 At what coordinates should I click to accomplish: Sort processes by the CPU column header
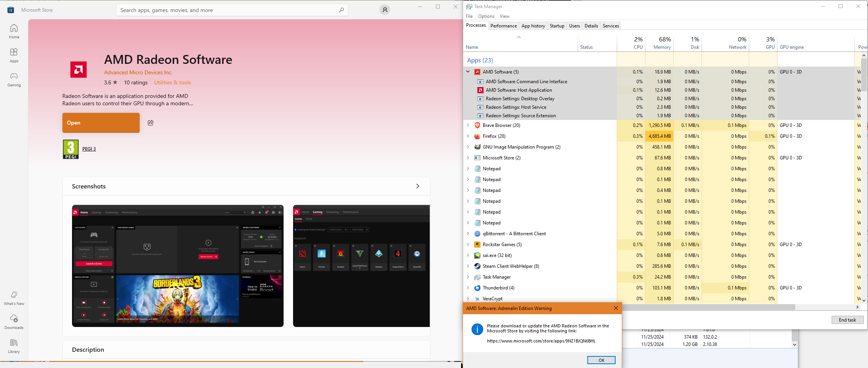click(x=631, y=43)
